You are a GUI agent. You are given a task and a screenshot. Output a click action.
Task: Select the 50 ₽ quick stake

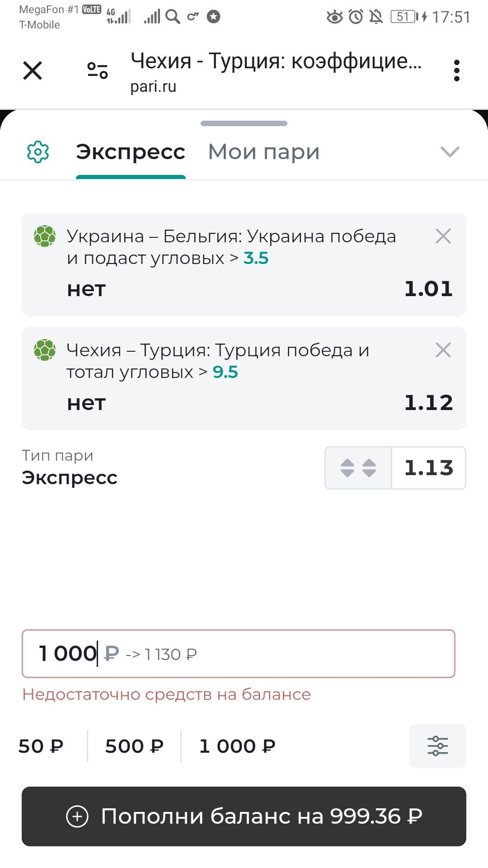(41, 746)
